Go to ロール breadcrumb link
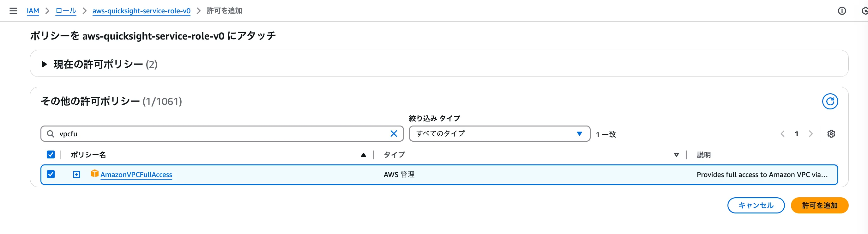Screen dimensions: 868x234 coord(66,11)
